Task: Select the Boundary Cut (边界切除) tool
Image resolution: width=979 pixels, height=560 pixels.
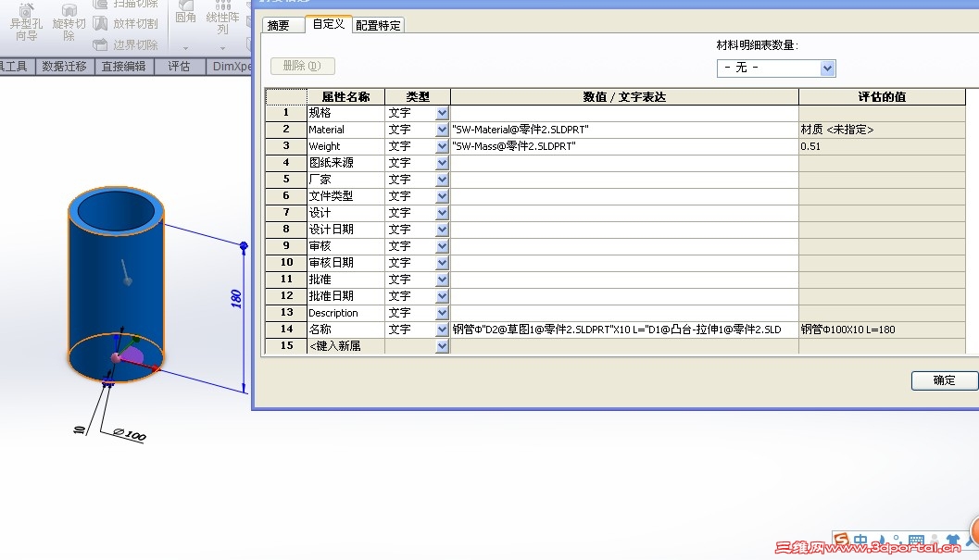Action: point(125,45)
